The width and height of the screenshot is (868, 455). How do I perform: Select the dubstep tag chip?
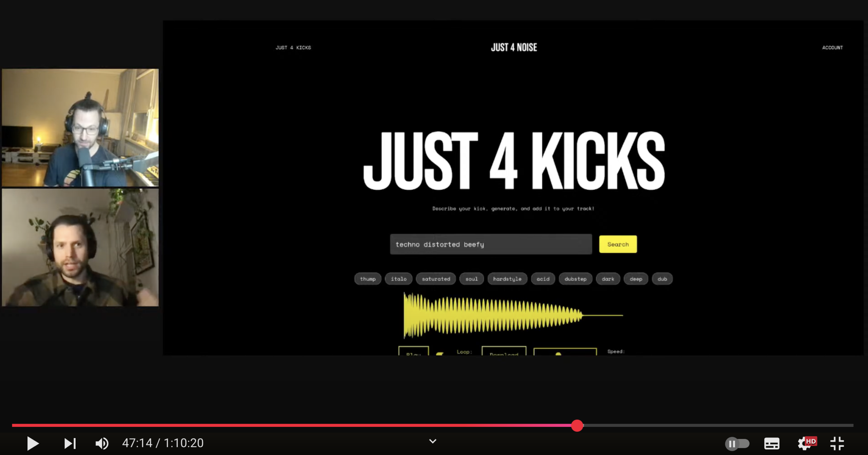575,279
